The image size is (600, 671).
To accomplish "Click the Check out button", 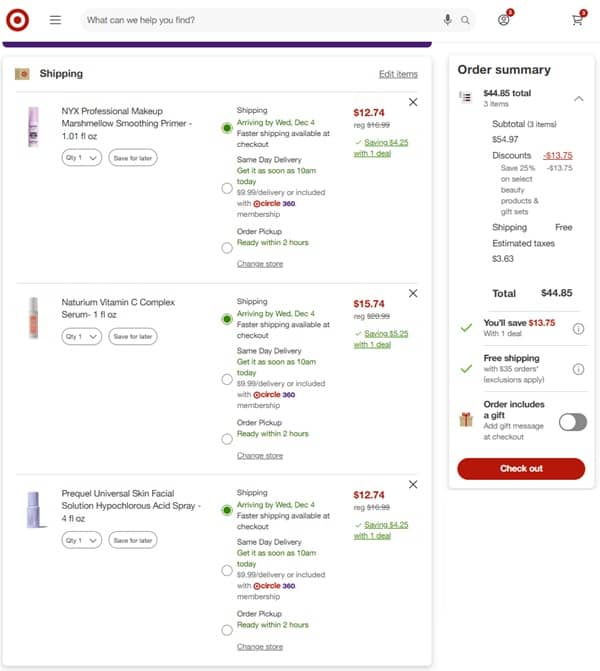I will (520, 468).
